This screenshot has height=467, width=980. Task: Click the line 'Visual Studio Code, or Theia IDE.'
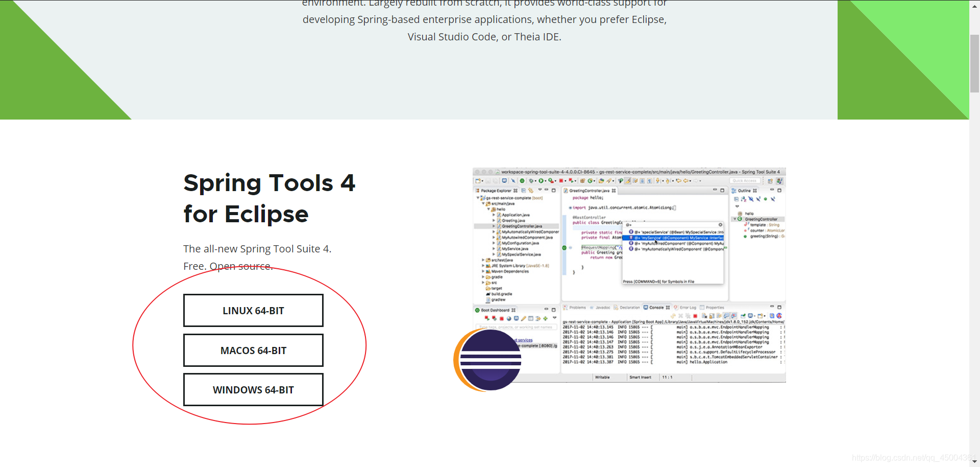484,37
